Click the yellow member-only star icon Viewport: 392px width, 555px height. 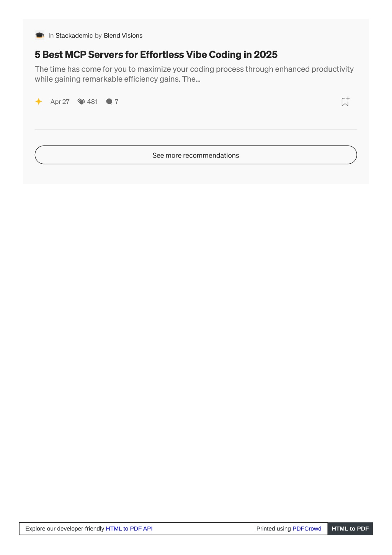click(39, 102)
